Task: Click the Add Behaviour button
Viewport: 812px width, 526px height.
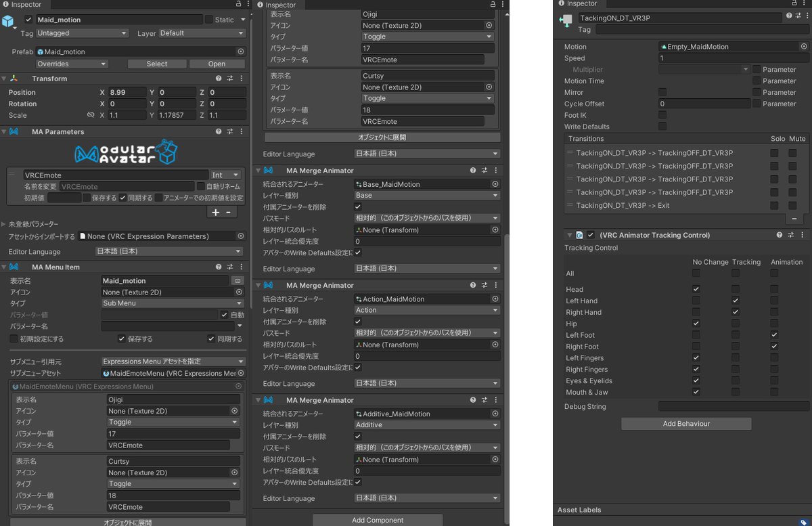Action: [686, 423]
